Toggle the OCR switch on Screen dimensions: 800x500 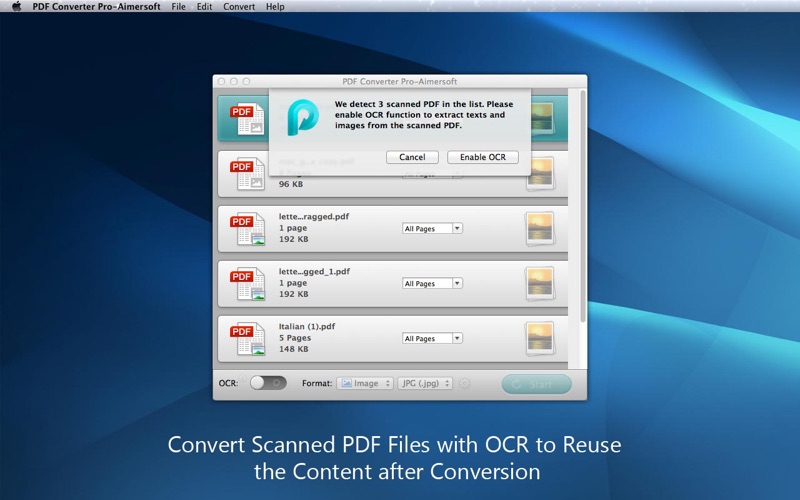pos(268,383)
